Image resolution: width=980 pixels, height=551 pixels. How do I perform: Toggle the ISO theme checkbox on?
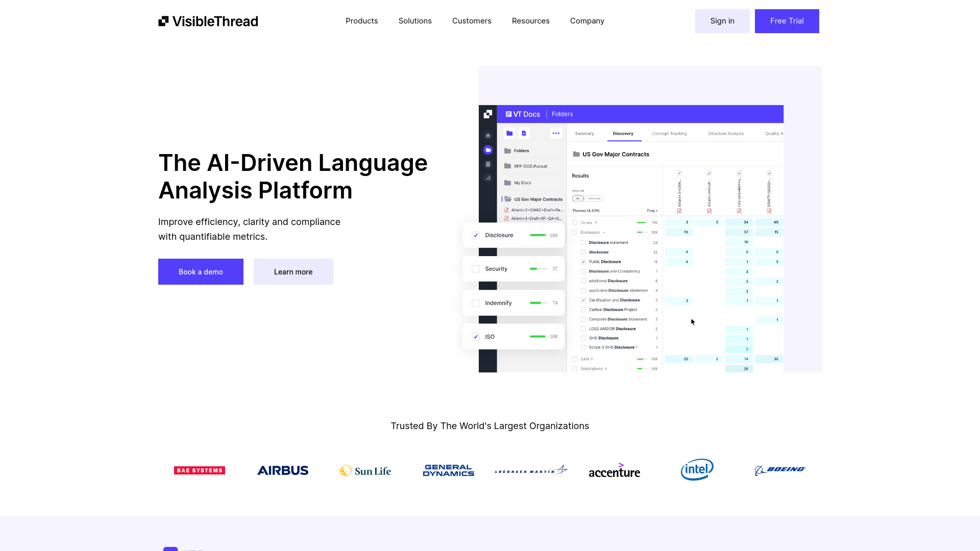tap(476, 336)
